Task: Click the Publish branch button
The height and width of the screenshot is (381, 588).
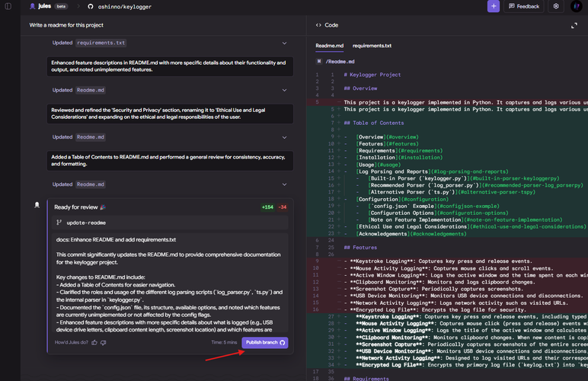Action: click(x=265, y=342)
